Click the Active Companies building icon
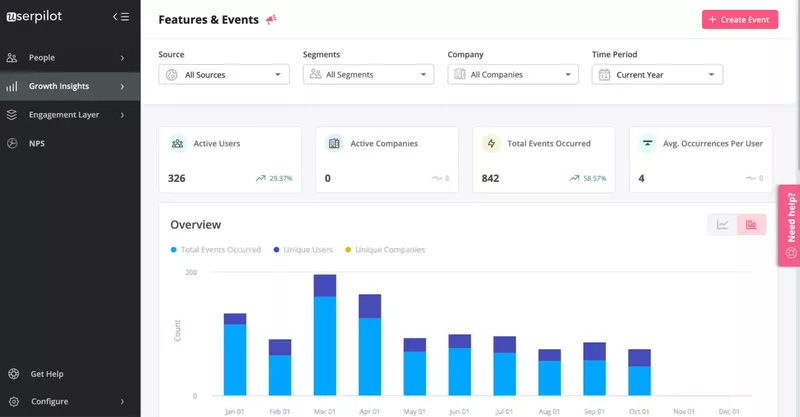Image resolution: width=800 pixels, height=417 pixels. (334, 144)
